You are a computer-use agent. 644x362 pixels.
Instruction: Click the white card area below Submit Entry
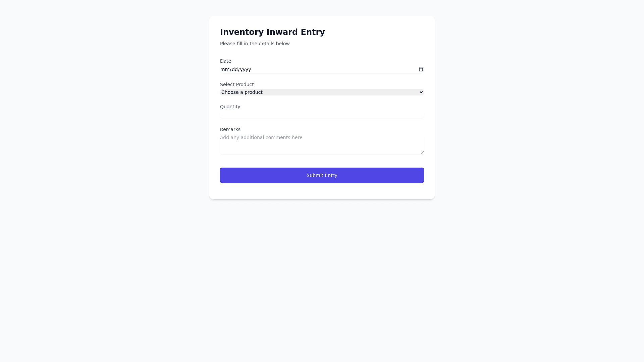pos(322,191)
